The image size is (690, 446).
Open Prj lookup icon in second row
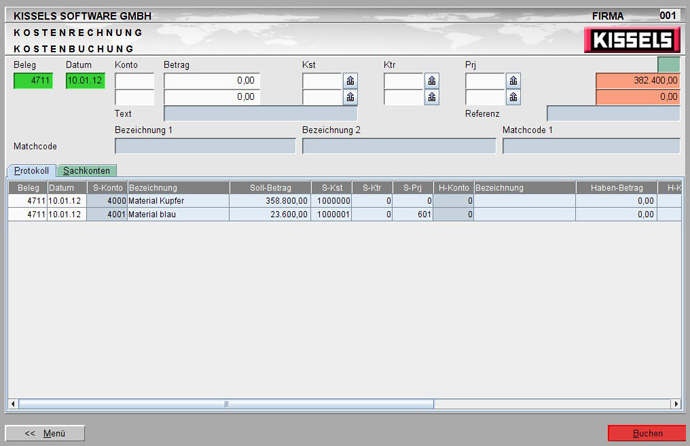513,97
